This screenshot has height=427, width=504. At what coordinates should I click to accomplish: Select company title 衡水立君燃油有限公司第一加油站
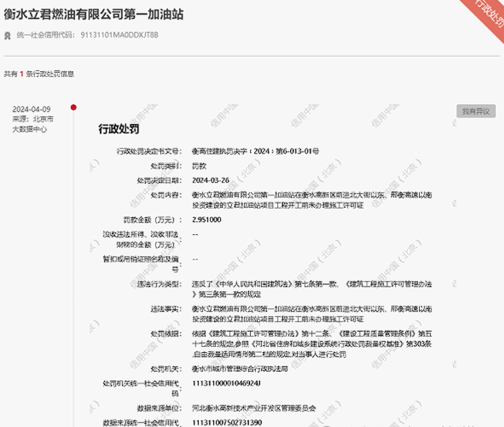[93, 14]
